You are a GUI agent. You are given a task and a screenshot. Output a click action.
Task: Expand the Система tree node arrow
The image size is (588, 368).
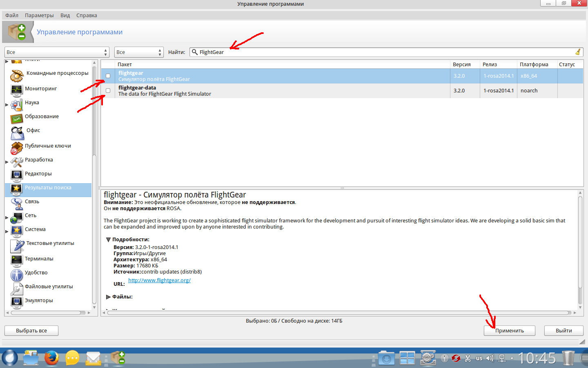[x=7, y=231]
